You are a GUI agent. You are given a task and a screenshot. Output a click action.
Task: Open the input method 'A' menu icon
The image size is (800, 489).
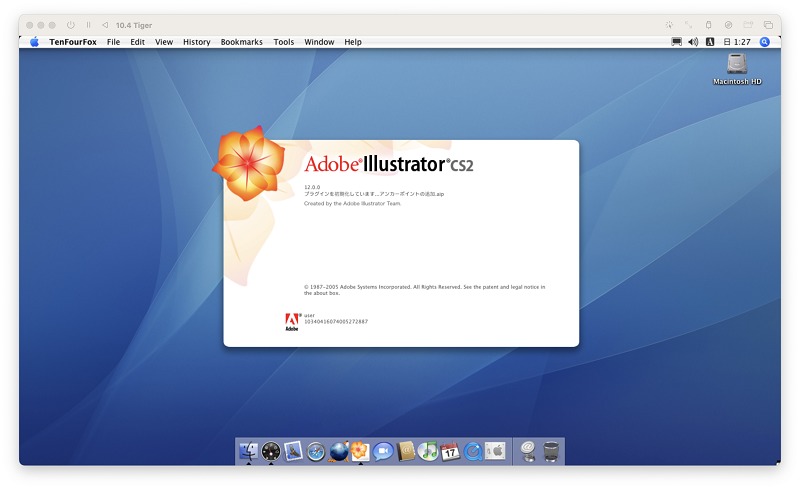click(710, 42)
